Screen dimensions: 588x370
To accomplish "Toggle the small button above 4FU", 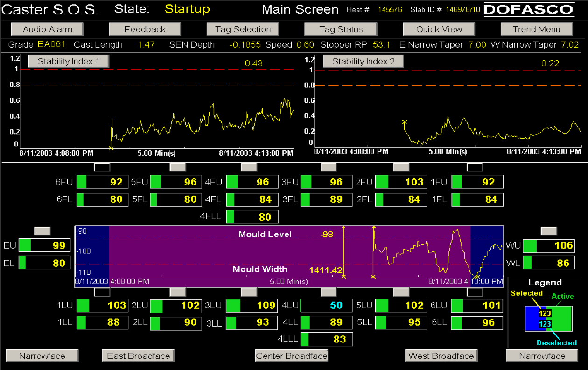I will pyautogui.click(x=249, y=167).
